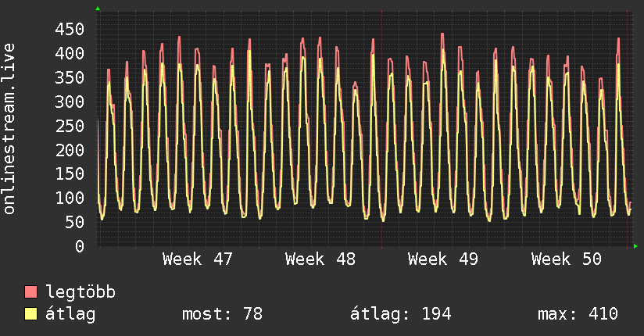Image resolution: width=644 pixels, height=336 pixels.
Task: Click the green arrow atop the y-axis
Action: click(x=98, y=9)
